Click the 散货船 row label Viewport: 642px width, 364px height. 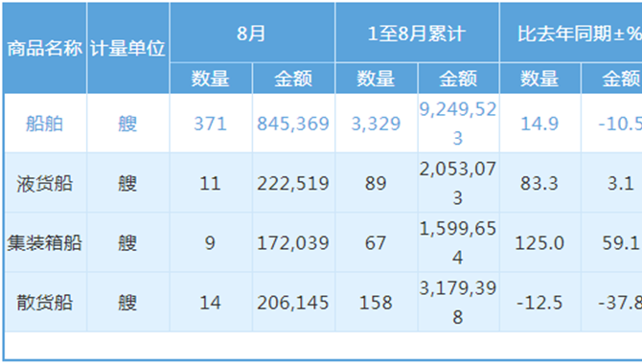point(45,303)
